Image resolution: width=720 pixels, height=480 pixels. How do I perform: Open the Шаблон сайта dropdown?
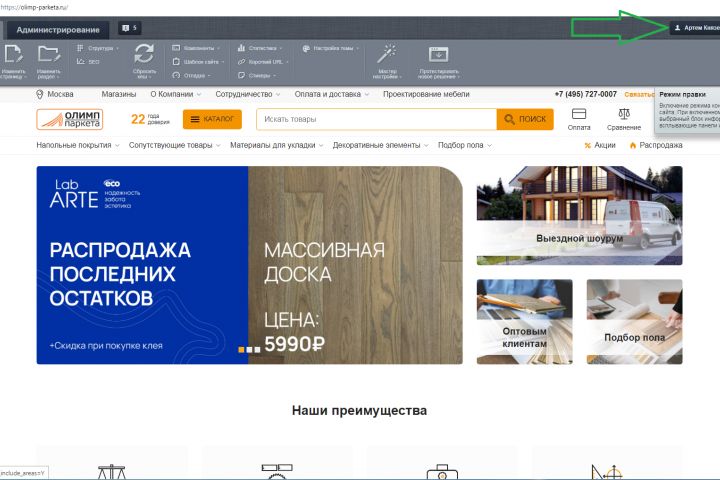[198, 62]
